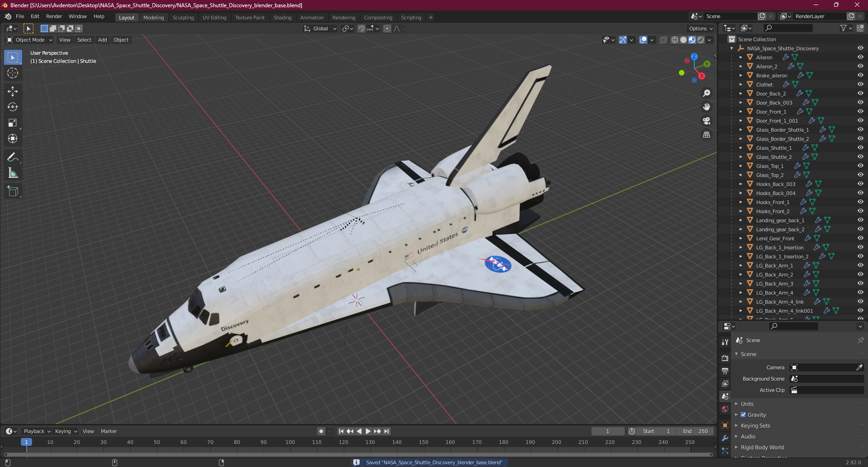Open the Render menu
868x467 pixels.
pos(54,16)
